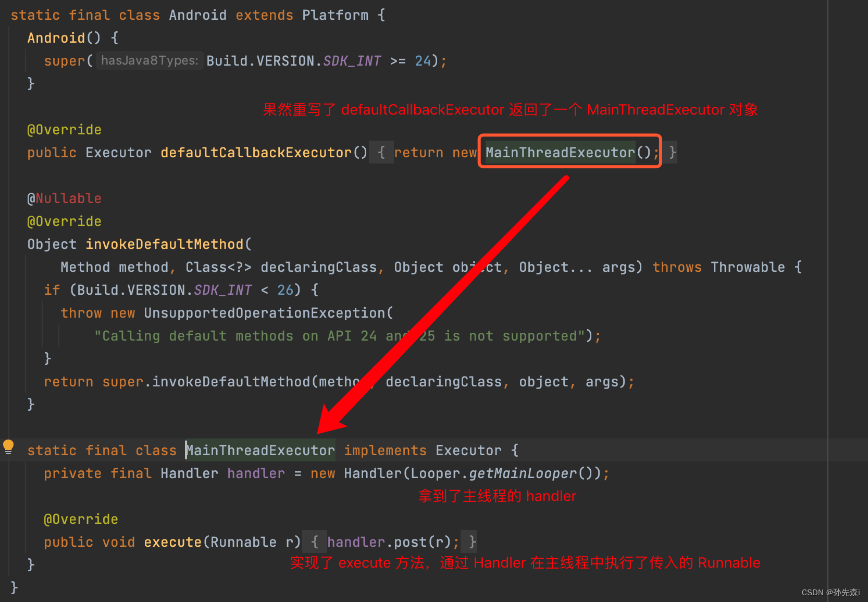Click the closing fold brace after MainThreadExecutor()
This screenshot has height=602, width=868.
point(672,153)
